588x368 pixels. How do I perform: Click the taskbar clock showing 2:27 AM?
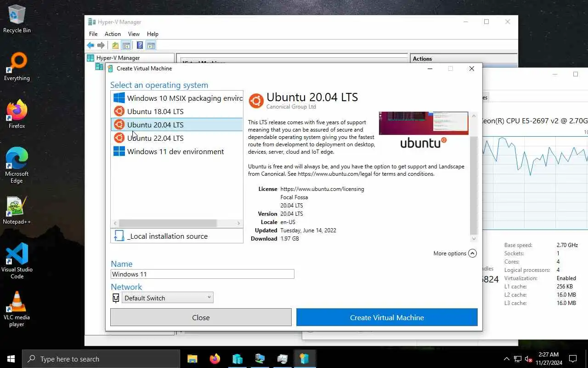tap(548, 359)
